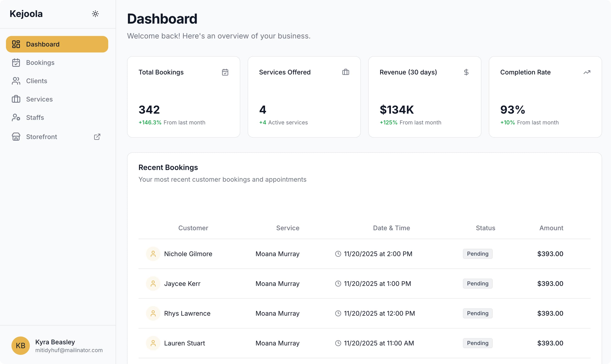This screenshot has height=364, width=611.
Task: Click the Storefront shop icon
Action: click(16, 137)
